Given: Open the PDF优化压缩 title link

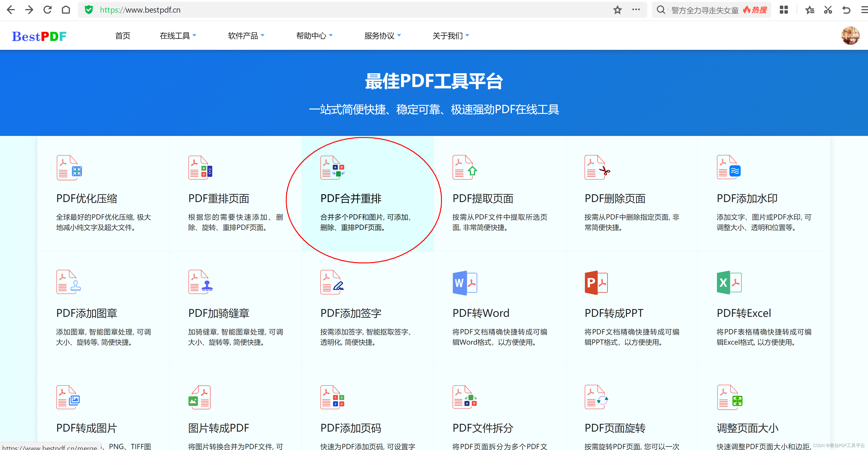Looking at the screenshot, I should (x=87, y=199).
